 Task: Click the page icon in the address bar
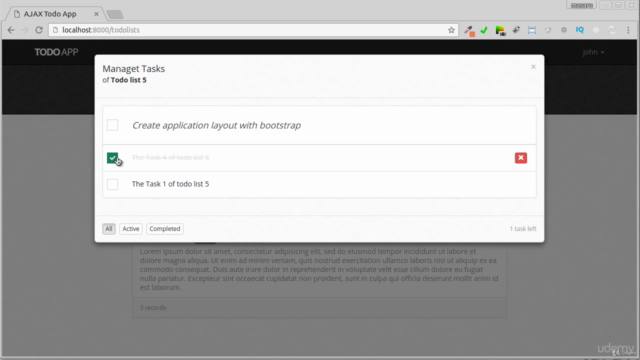tap(56, 30)
